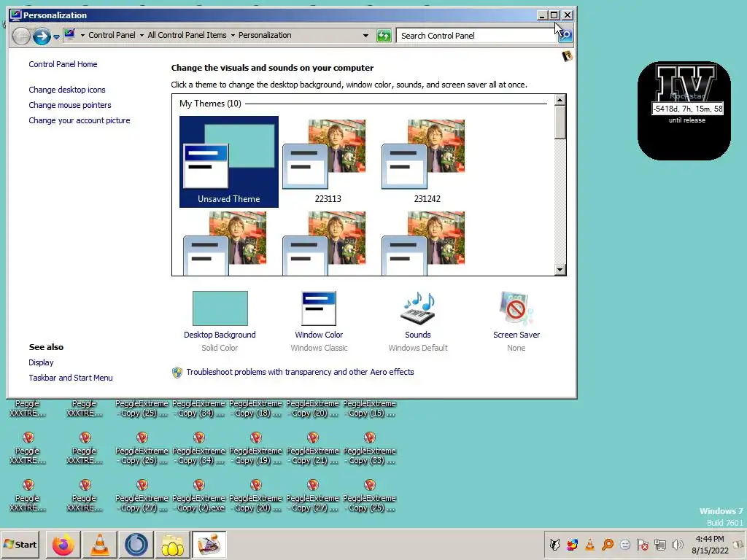Image resolution: width=747 pixels, height=560 pixels.
Task: Click the VLC cone tray icon
Action: [x=589, y=544]
